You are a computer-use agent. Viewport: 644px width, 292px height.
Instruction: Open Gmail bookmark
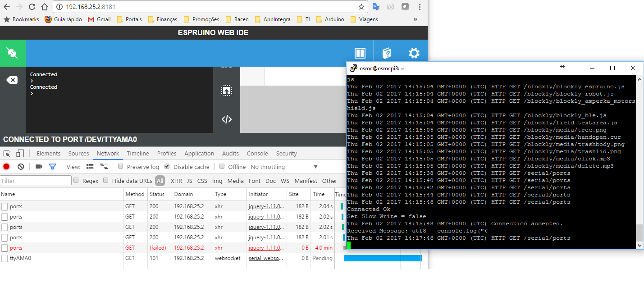(99, 19)
